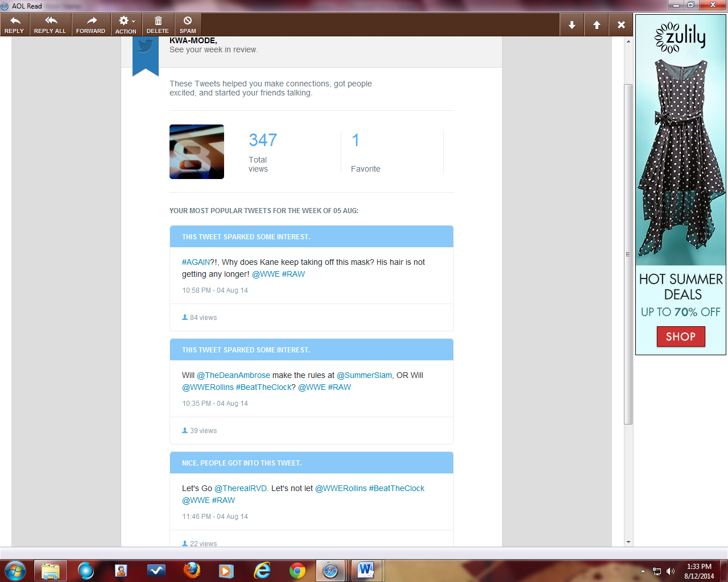Open the profile picture thumbnail

pyautogui.click(x=197, y=152)
